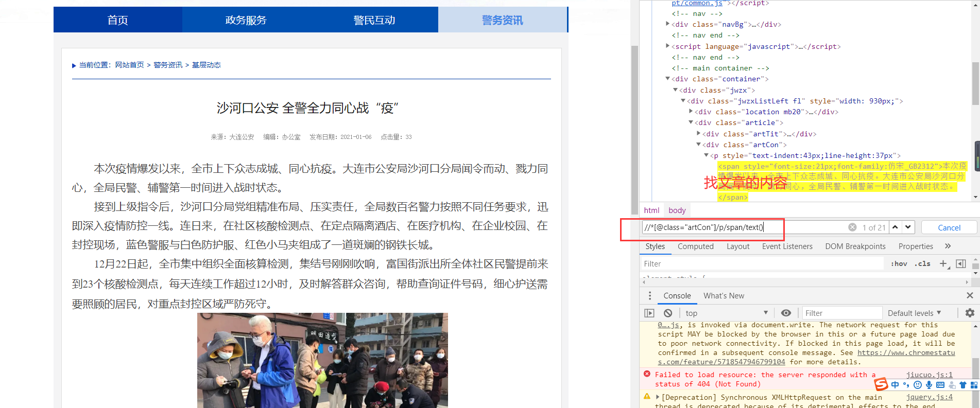Click the article photo of residents

pos(322,360)
